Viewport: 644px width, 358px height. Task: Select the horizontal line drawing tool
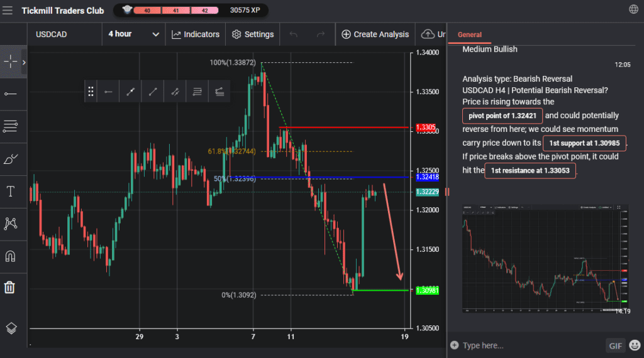click(11, 94)
